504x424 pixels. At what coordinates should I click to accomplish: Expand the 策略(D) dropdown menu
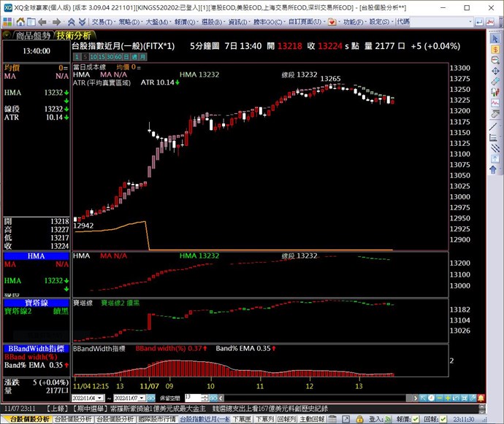[129, 22]
